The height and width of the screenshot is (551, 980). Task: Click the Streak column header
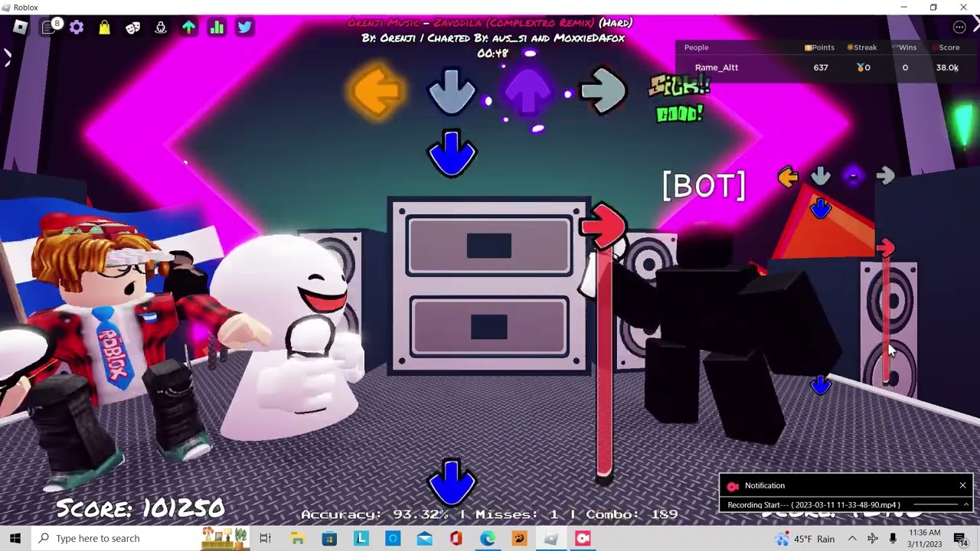(861, 47)
